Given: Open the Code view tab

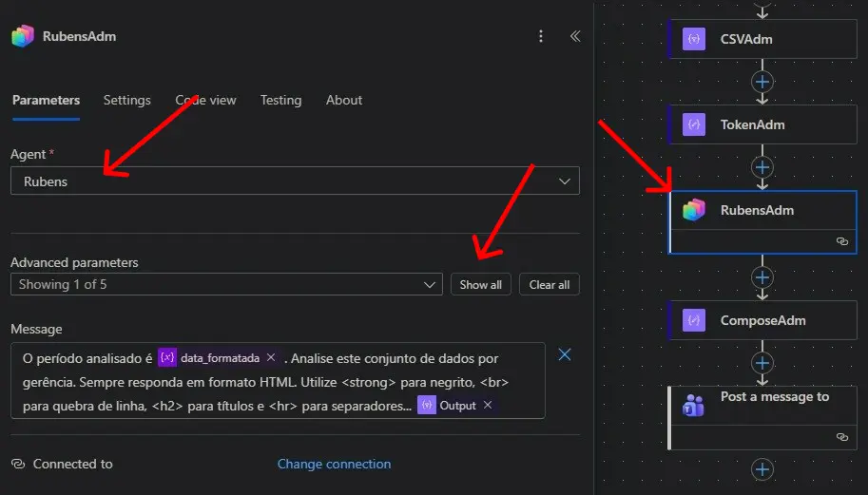Looking at the screenshot, I should point(205,100).
